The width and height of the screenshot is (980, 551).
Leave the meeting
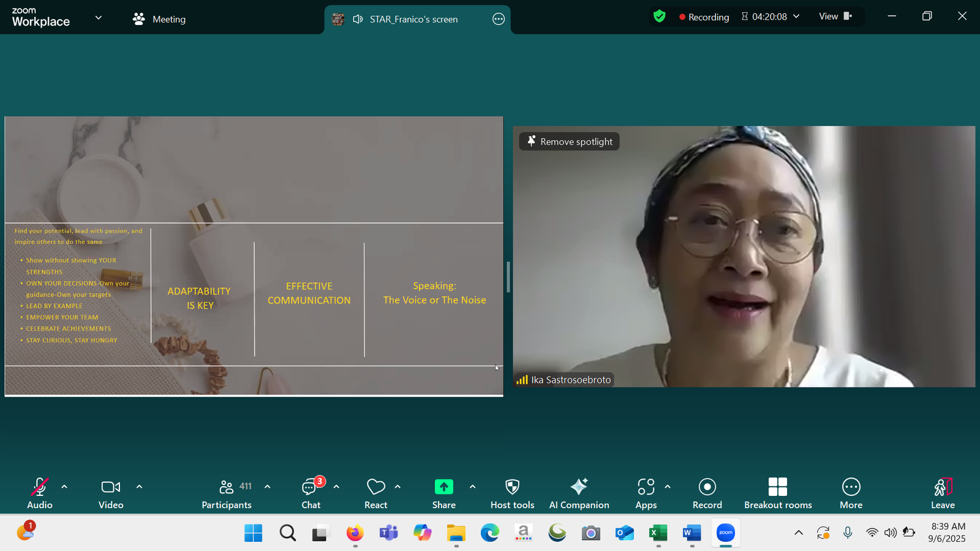tap(943, 493)
